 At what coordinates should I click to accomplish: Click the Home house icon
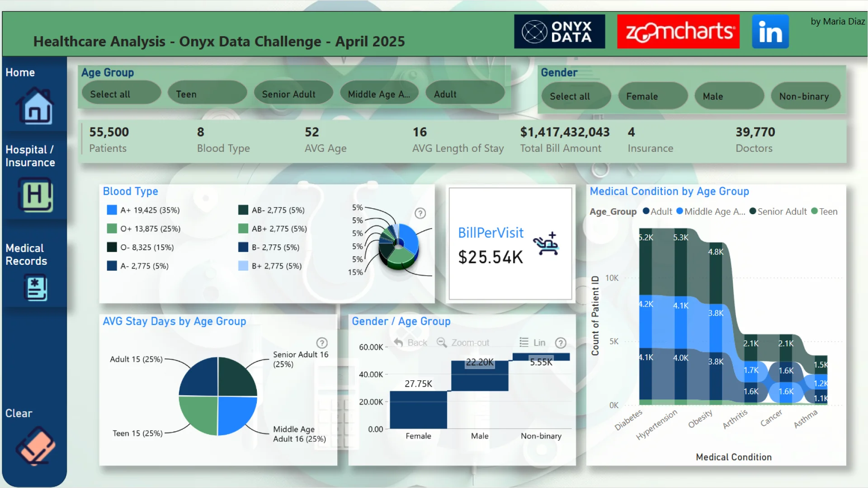click(35, 107)
